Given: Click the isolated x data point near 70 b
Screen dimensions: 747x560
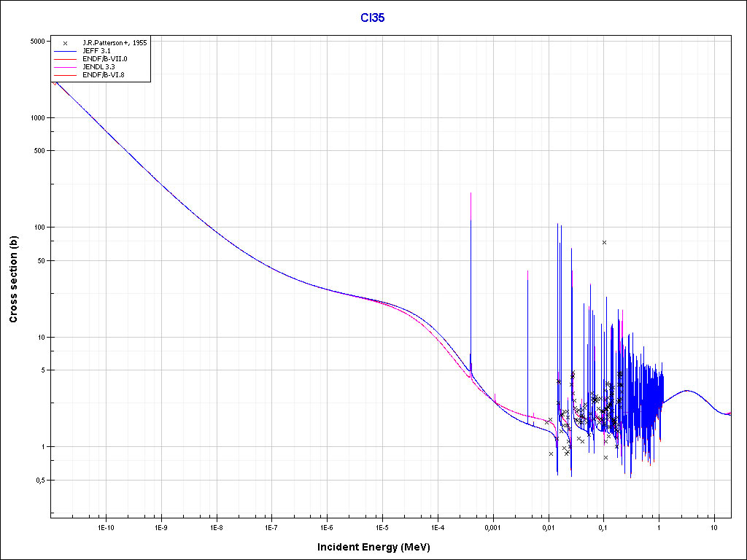Looking at the screenshot, I should (604, 242).
